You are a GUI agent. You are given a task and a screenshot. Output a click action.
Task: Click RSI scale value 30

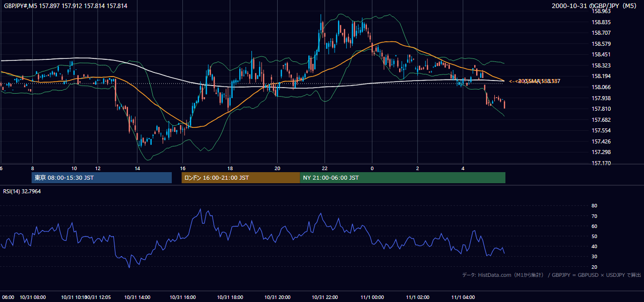coord(595,257)
